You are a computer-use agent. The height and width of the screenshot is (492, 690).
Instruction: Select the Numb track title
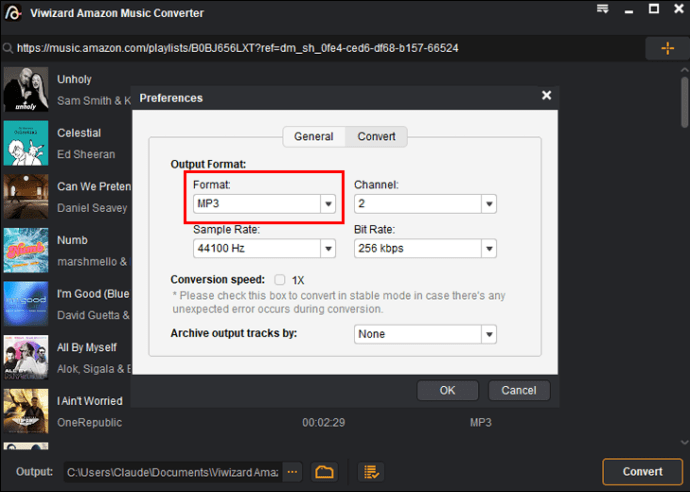pos(73,240)
